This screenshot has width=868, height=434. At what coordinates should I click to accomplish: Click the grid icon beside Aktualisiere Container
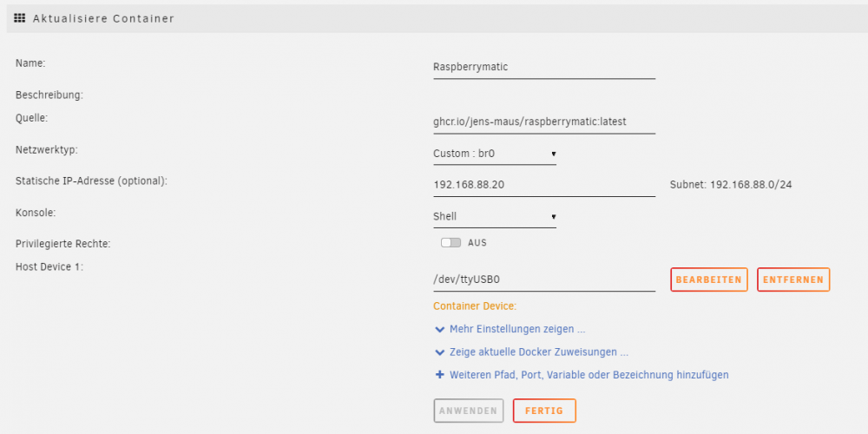19,18
